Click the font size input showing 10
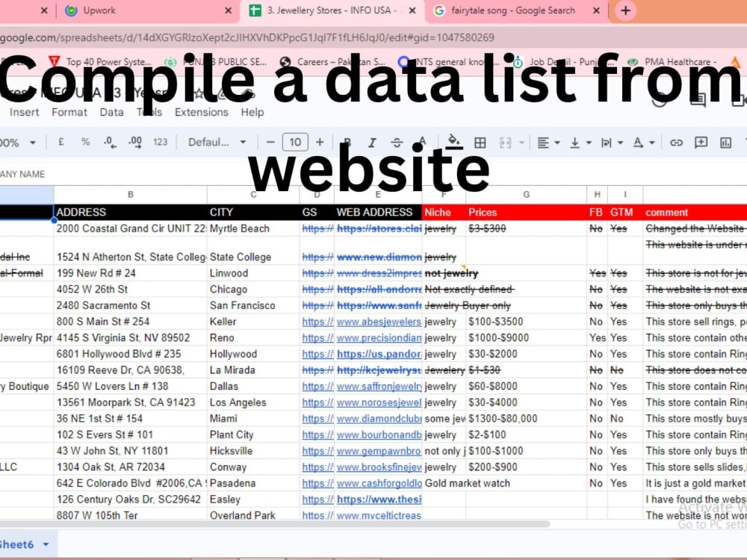This screenshot has width=747, height=560. click(x=295, y=142)
